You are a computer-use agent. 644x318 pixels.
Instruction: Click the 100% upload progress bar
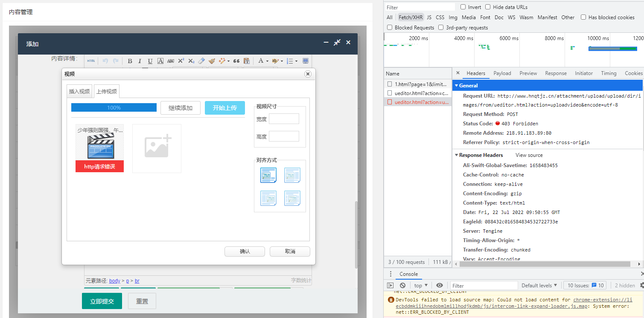click(x=114, y=108)
